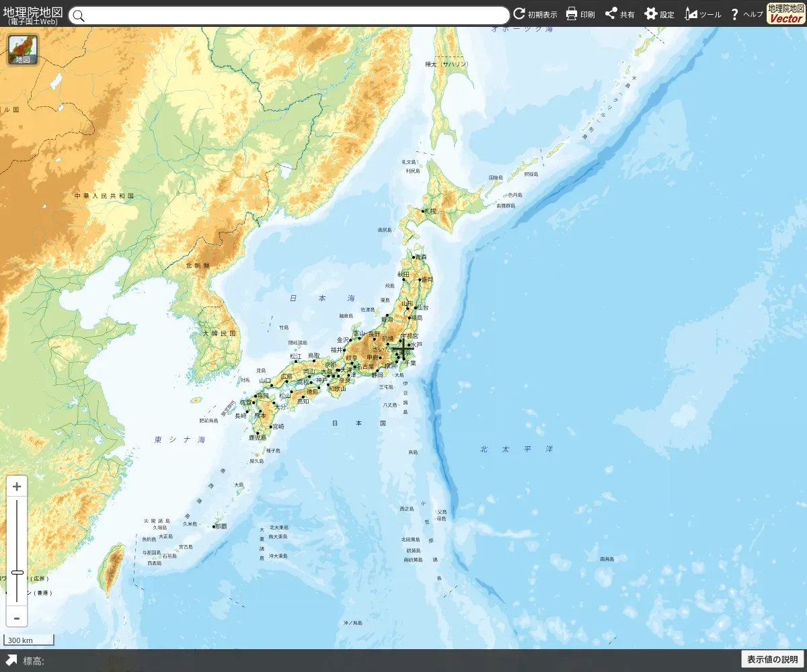Click the 長崎 city label
The height and width of the screenshot is (672, 807).
coord(241,416)
